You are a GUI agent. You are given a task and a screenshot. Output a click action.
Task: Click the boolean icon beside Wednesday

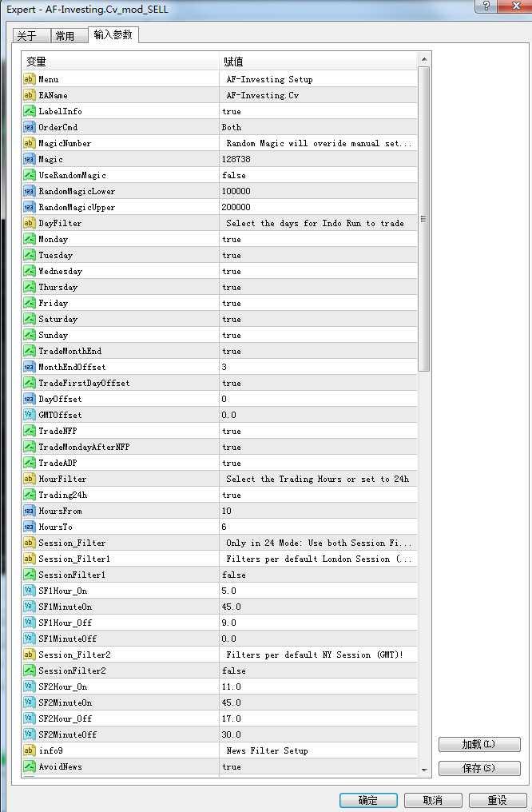pyautogui.click(x=29, y=271)
